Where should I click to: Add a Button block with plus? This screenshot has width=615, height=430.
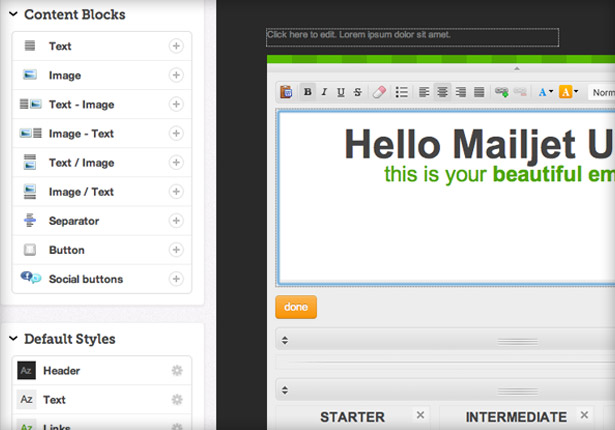tap(176, 250)
